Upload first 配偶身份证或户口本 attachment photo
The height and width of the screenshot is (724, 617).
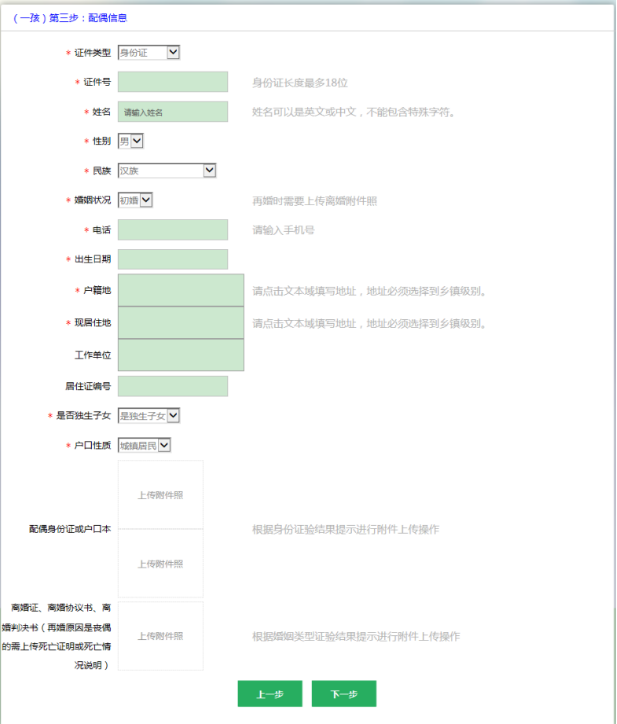pos(160,495)
